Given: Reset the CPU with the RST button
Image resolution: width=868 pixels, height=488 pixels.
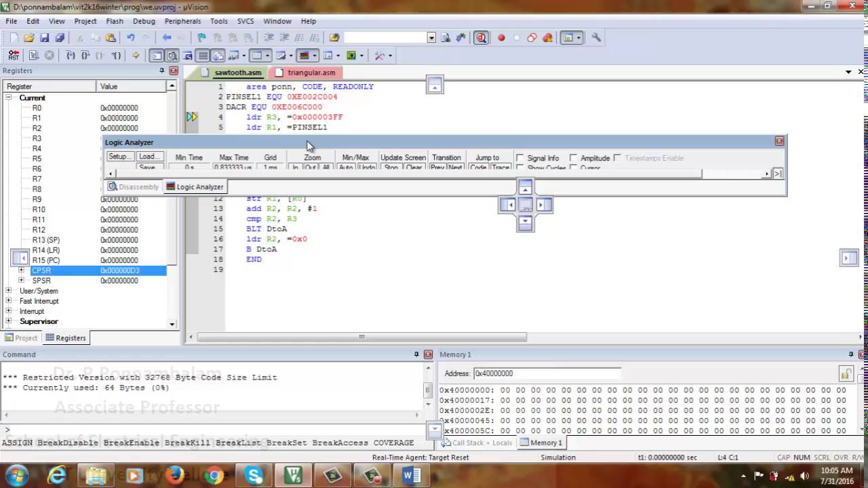Looking at the screenshot, I should click(x=14, y=56).
